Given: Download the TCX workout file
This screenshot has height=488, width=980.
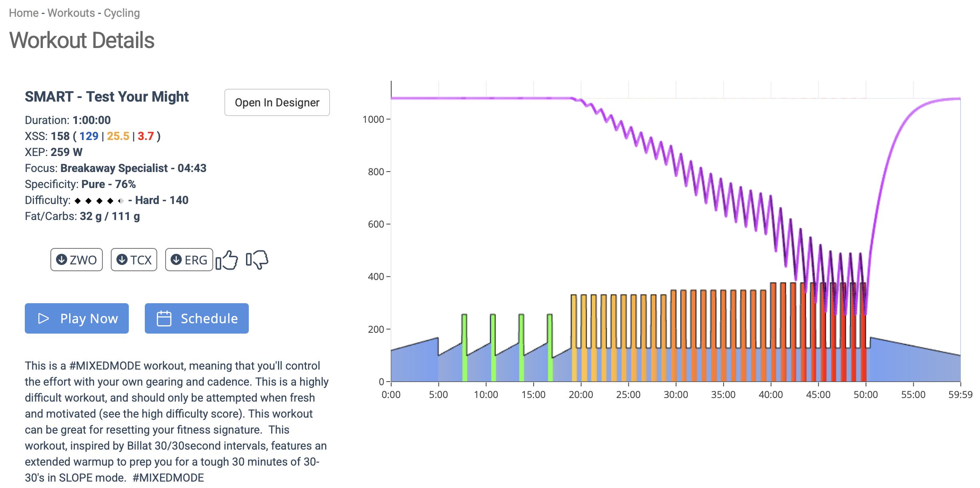Looking at the screenshot, I should 134,260.
